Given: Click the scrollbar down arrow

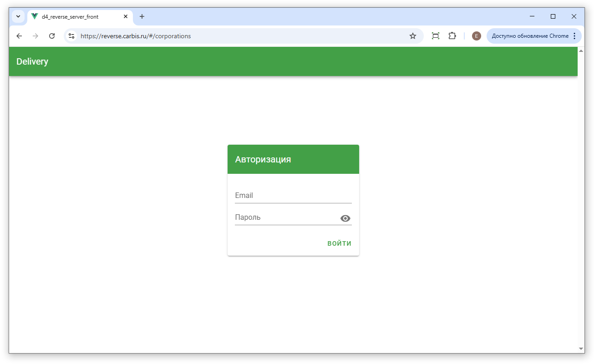Looking at the screenshot, I should (x=581, y=349).
